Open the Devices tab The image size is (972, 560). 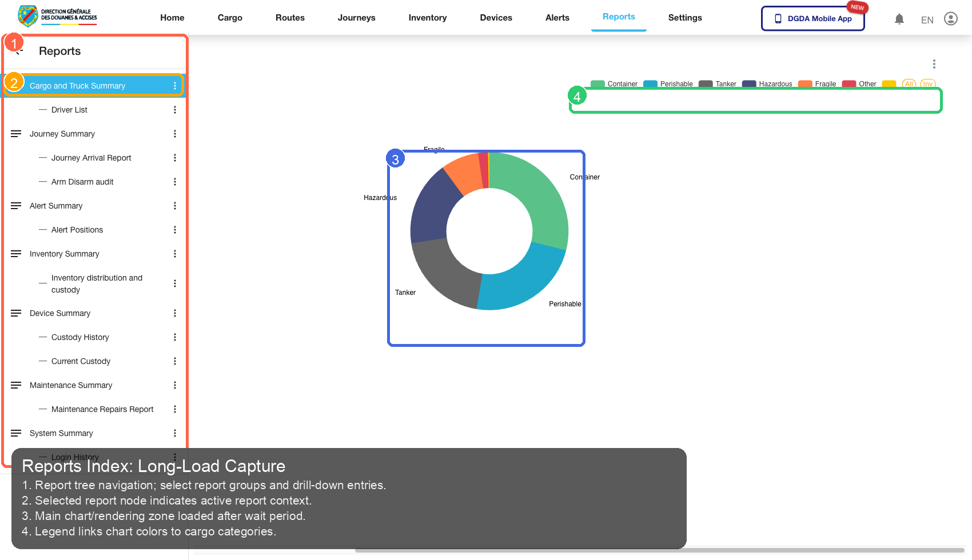click(496, 18)
